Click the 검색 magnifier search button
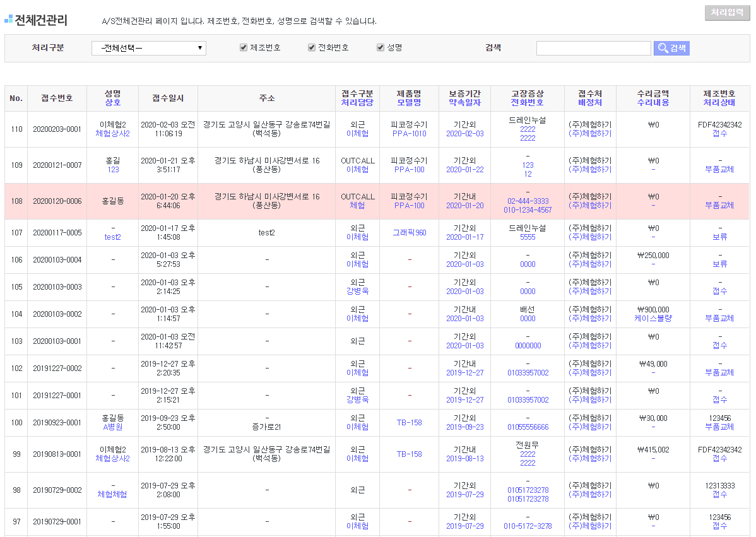756x537 pixels. (671, 48)
